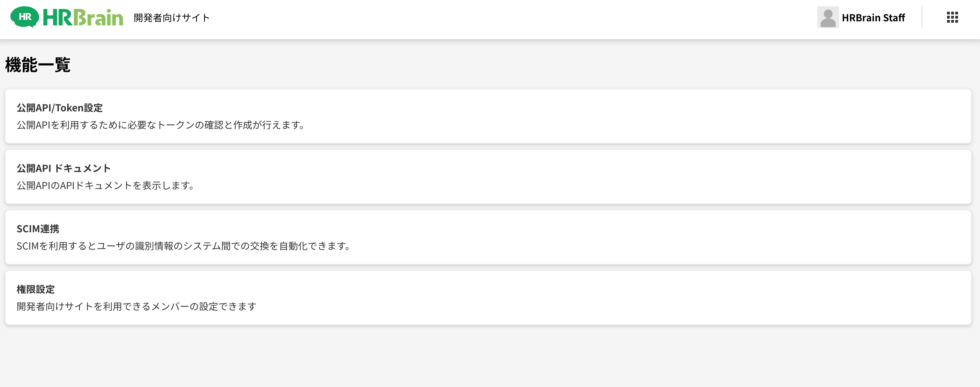The height and width of the screenshot is (387, 980).
Task: Click the green HR speech bubble logo
Action: coord(25,17)
